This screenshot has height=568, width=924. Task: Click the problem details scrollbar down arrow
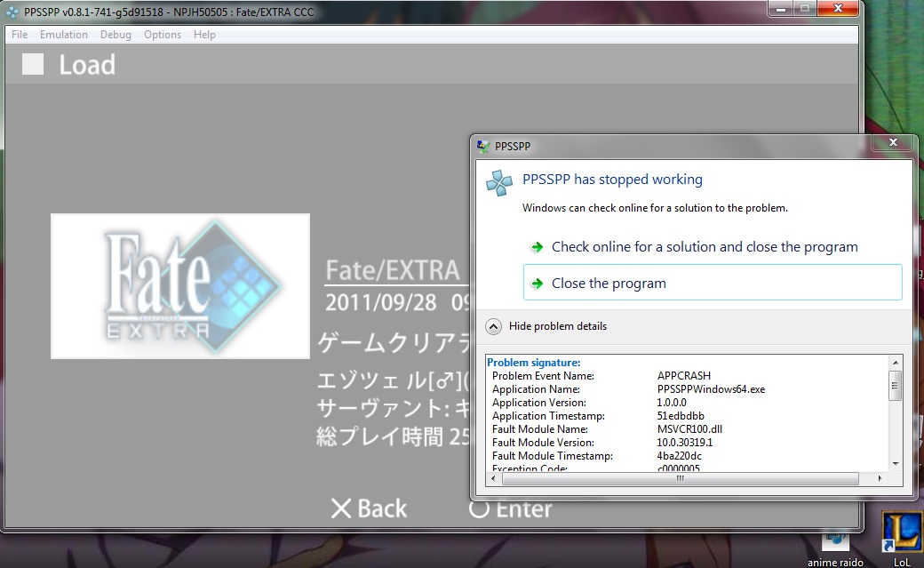(896, 463)
